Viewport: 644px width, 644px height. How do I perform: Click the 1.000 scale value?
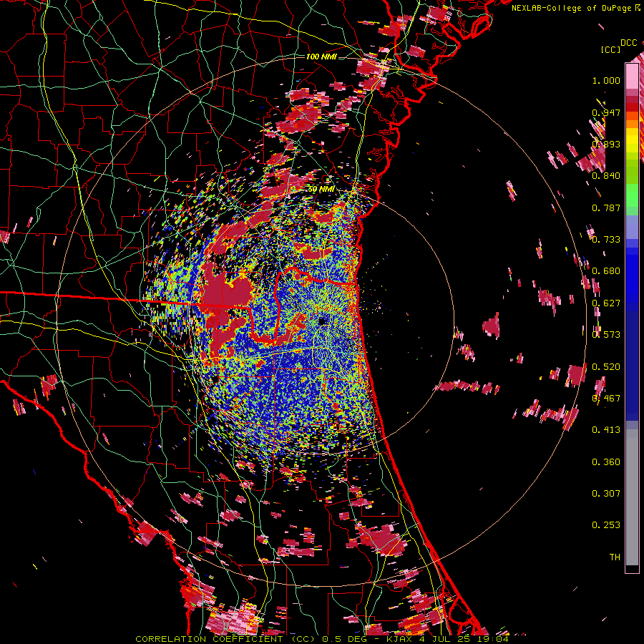[x=606, y=80]
